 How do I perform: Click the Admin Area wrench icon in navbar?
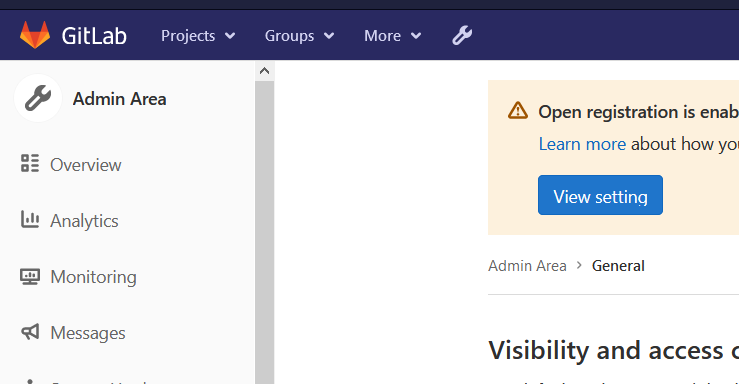(462, 35)
